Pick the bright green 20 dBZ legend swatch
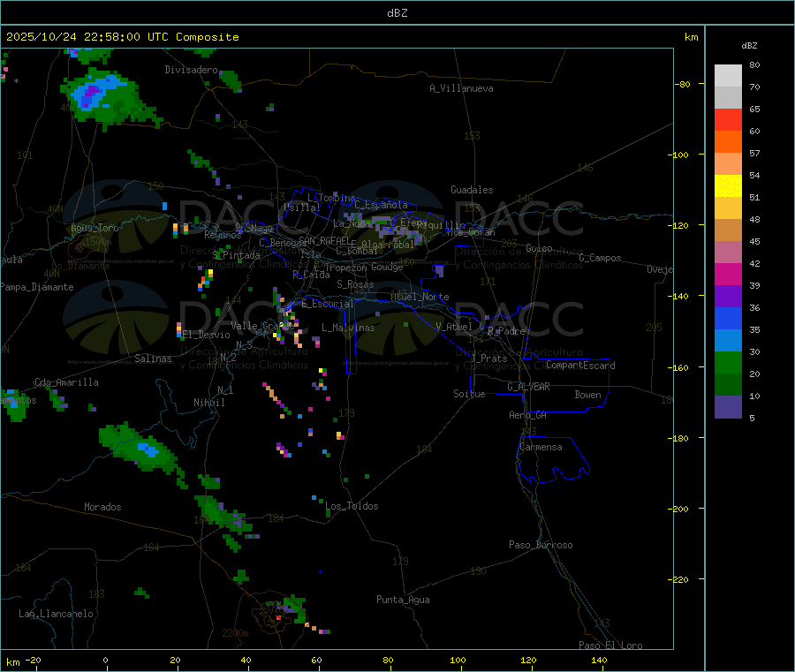The height and width of the screenshot is (672, 795). pyautogui.click(x=728, y=362)
